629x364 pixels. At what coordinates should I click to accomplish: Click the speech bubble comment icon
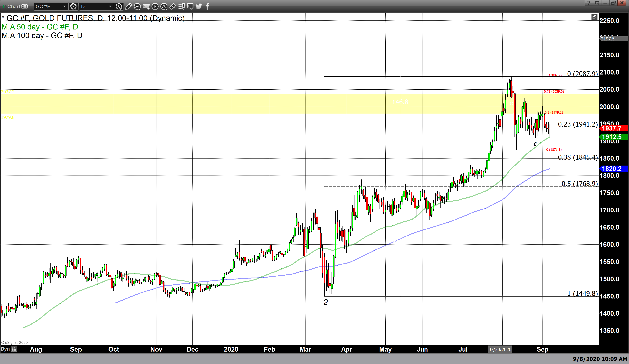pyautogui.click(x=190, y=7)
